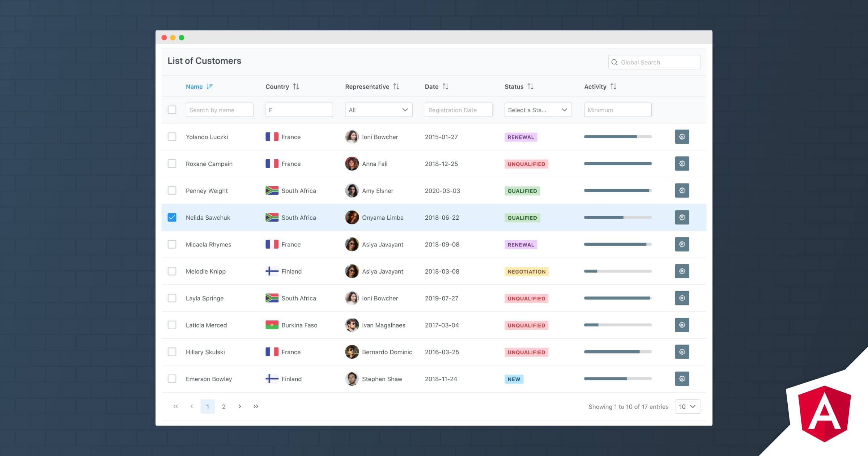
Task: Click the activity progress bar for Roxane Campain
Action: tap(617, 164)
